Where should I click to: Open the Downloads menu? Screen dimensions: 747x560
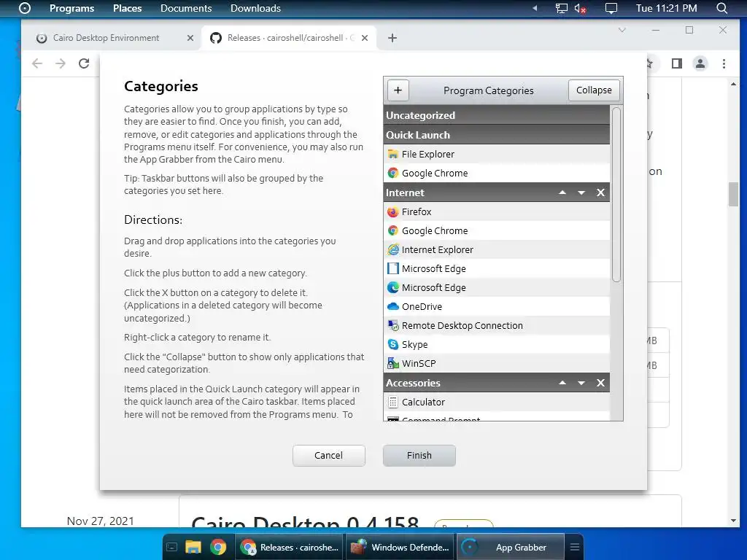tap(255, 8)
